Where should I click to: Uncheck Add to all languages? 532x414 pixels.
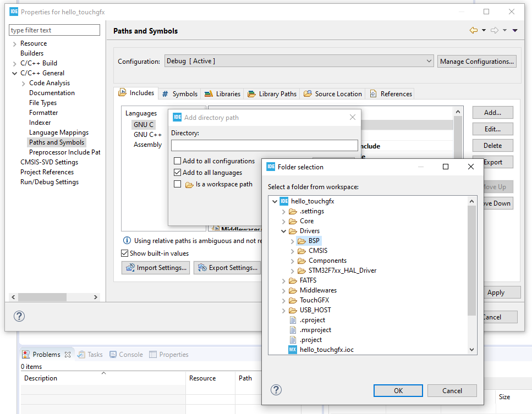(177, 173)
